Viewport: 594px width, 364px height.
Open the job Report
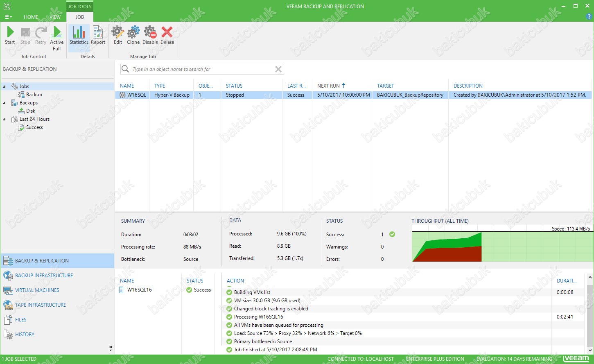click(98, 36)
